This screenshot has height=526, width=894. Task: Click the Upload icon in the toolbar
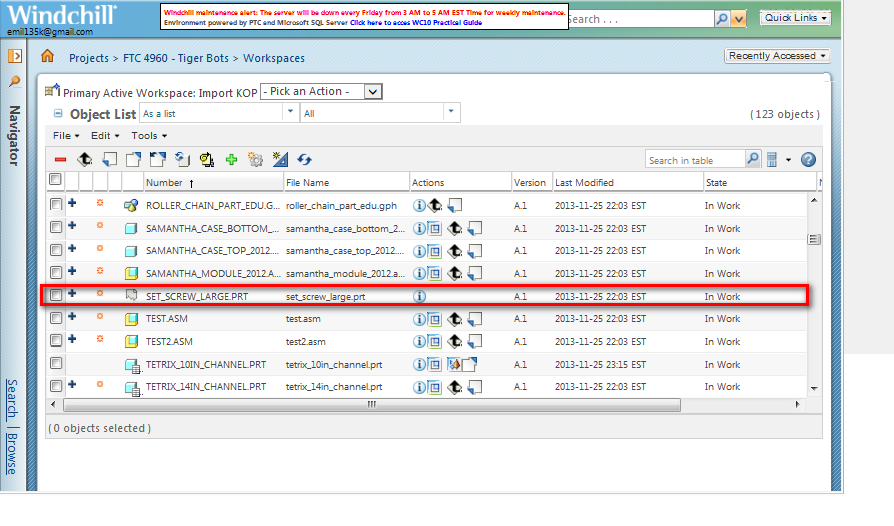point(84,160)
